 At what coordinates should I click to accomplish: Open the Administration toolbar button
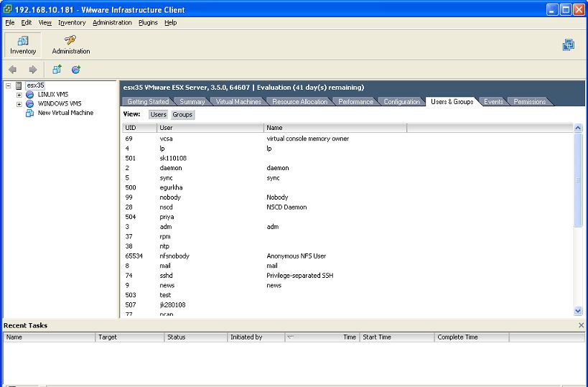(71, 45)
